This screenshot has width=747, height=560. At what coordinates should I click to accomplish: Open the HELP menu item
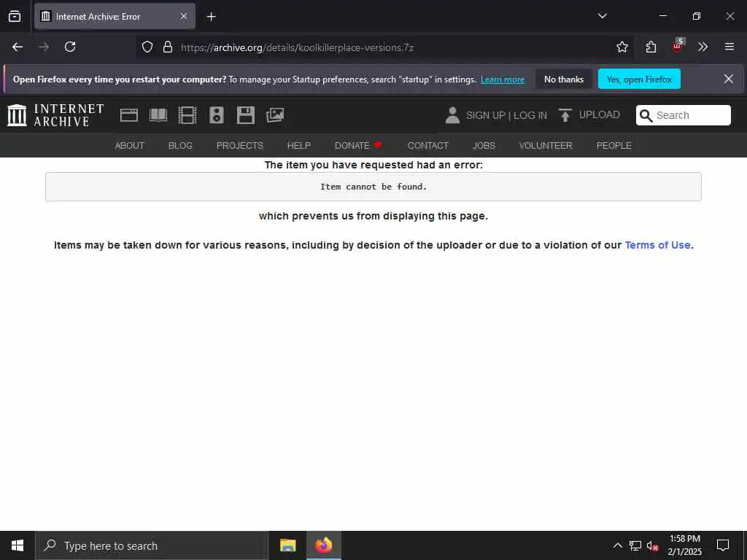tap(298, 146)
